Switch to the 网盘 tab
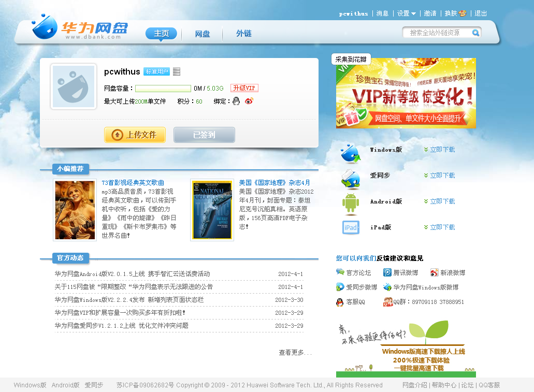Image resolution: width=534 pixels, height=392 pixels. [203, 34]
